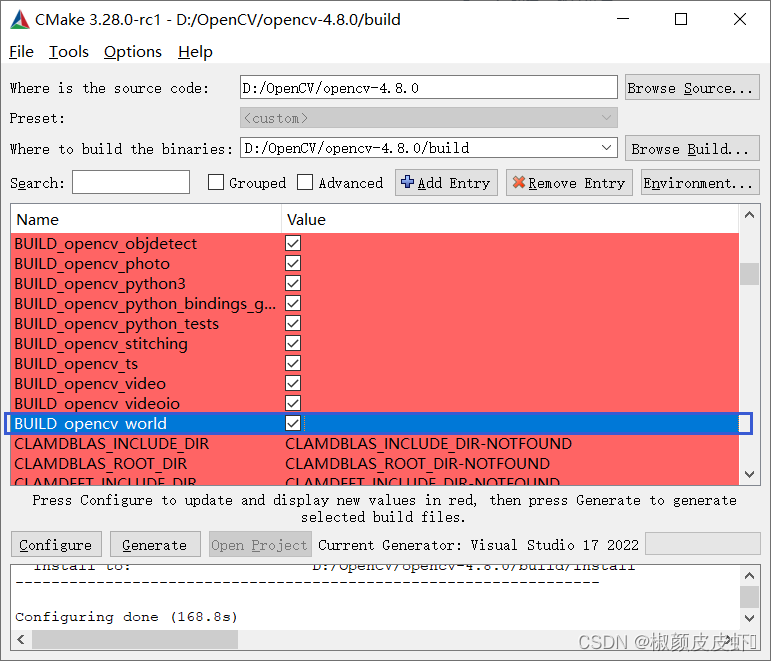771x661 pixels.
Task: Toggle BUILD_opencv_world checkbox
Action: point(293,423)
